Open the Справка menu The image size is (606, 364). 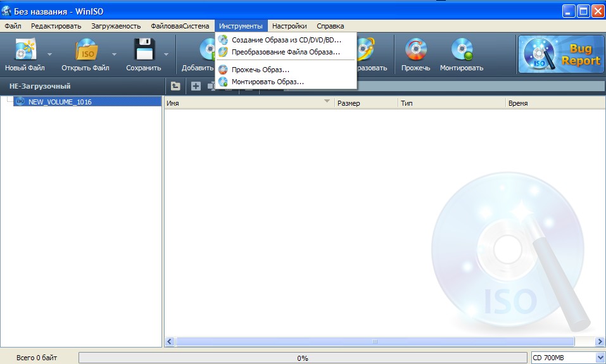coord(331,26)
